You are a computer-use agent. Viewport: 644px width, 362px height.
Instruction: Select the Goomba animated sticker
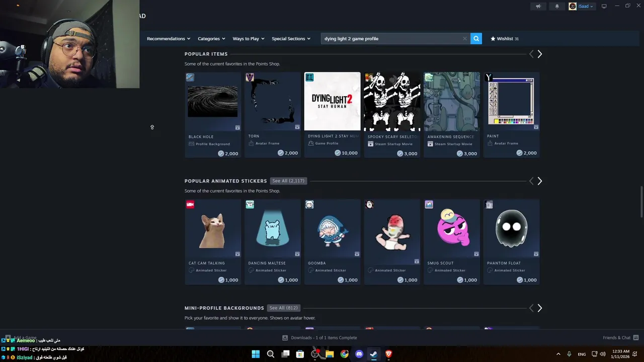(332, 230)
